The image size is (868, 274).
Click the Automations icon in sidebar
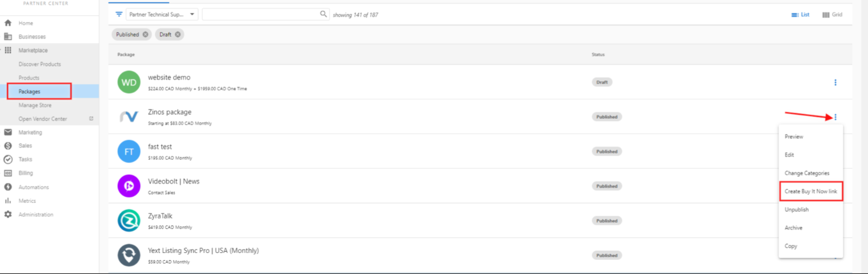click(8, 187)
